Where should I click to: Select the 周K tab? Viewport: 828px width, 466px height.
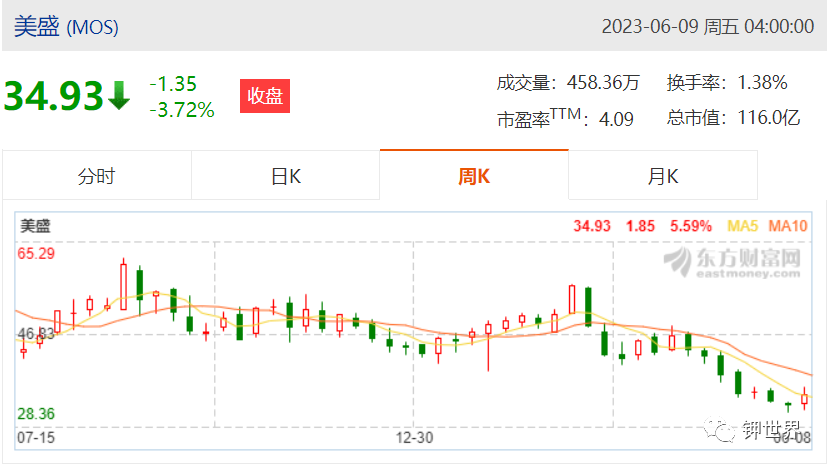pyautogui.click(x=474, y=175)
